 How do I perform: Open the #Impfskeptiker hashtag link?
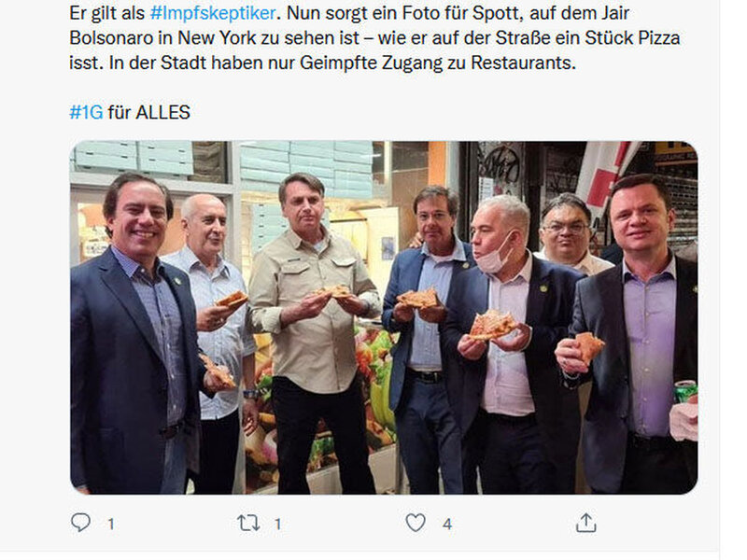coord(213,13)
